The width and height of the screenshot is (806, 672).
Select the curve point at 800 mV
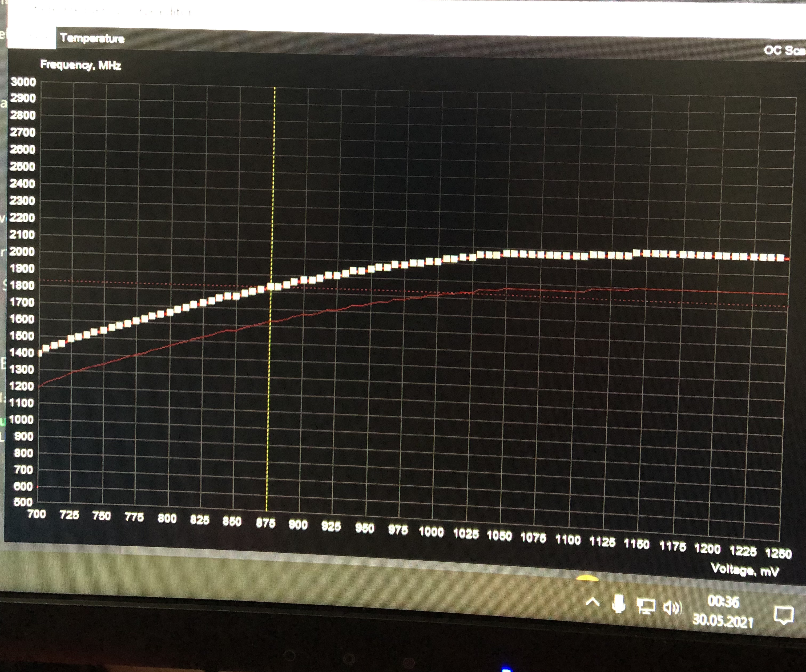[x=170, y=312]
